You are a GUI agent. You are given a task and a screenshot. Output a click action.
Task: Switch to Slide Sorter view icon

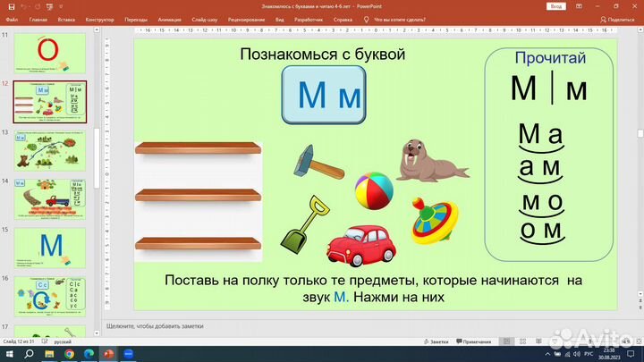tap(522, 341)
